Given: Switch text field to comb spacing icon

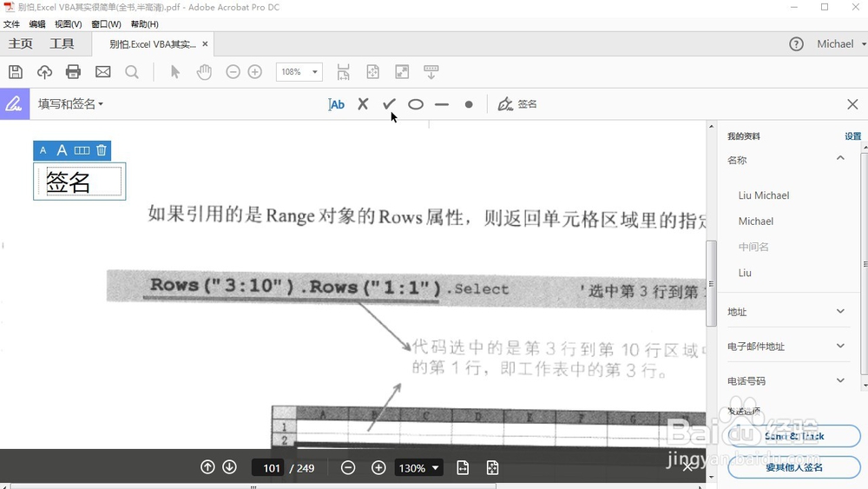Looking at the screenshot, I should 82,150.
